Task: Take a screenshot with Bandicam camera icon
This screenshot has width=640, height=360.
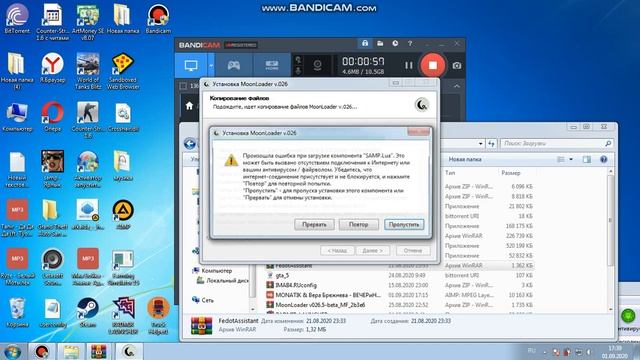Action: tap(457, 65)
